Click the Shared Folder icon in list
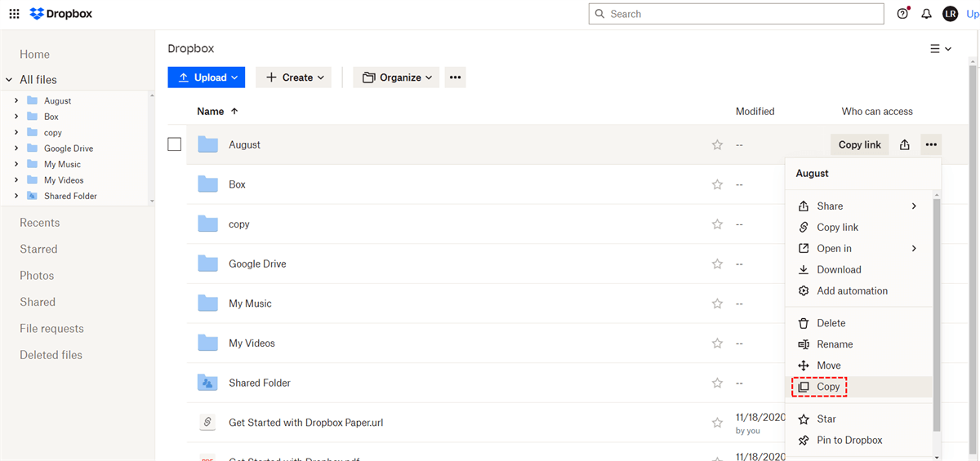The width and height of the screenshot is (980, 461). coord(208,383)
